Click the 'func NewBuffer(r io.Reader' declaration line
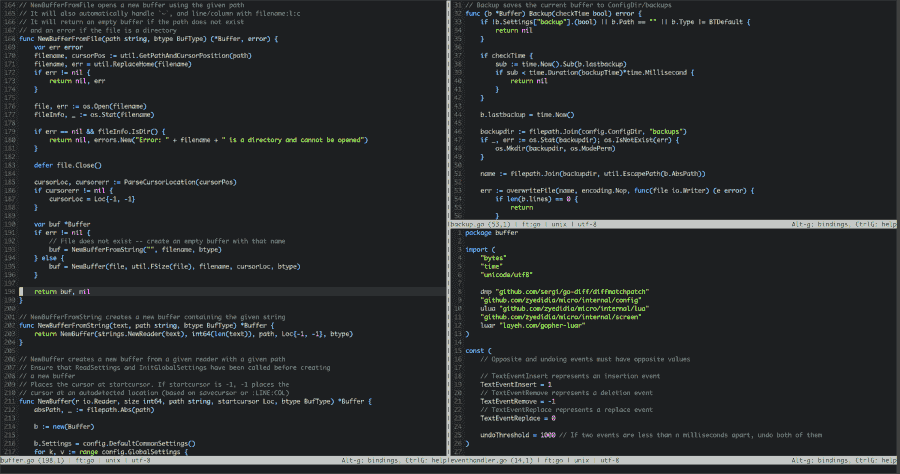Screen dimensions: 900x474 (x=195, y=401)
